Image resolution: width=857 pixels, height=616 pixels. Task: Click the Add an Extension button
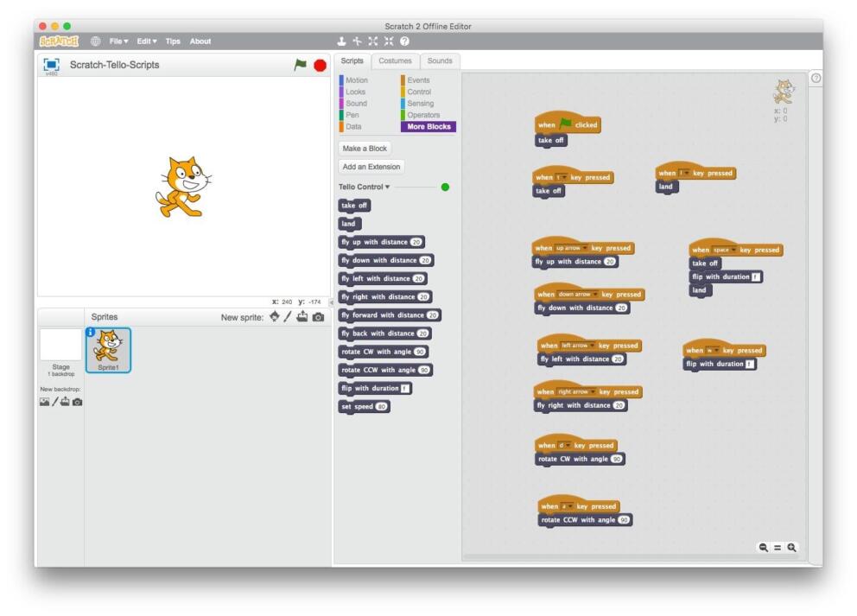click(373, 166)
